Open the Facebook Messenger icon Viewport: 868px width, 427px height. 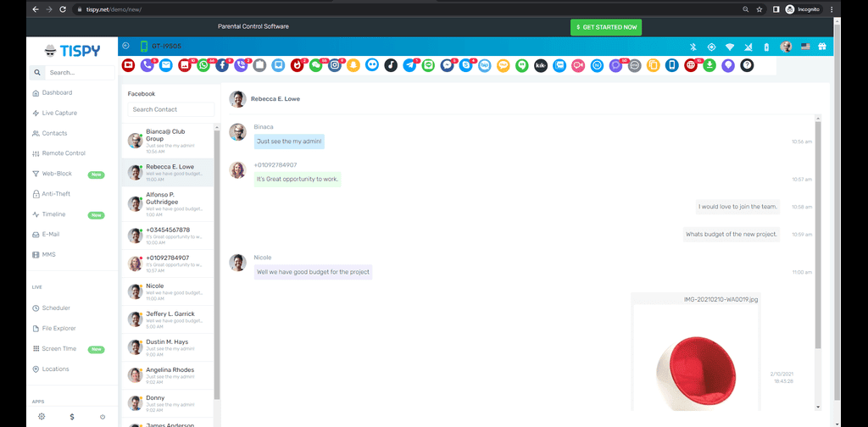[447, 65]
